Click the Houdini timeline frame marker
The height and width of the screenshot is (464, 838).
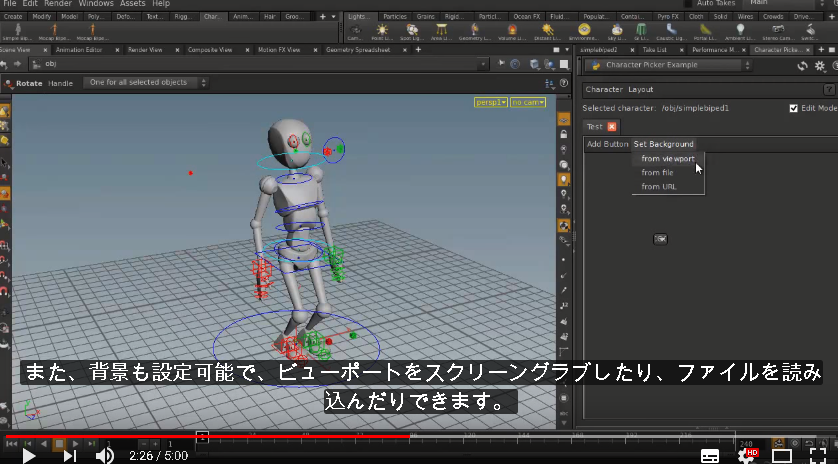tap(202, 437)
